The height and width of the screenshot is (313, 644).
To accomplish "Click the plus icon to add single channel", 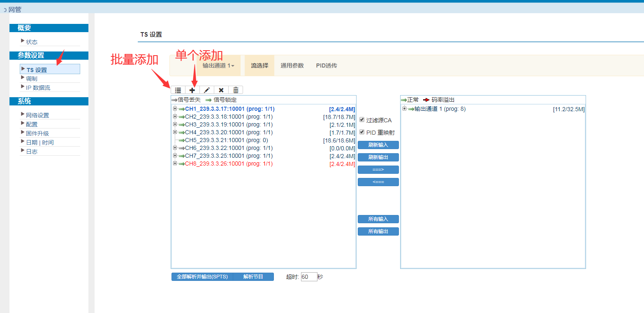I will point(192,90).
